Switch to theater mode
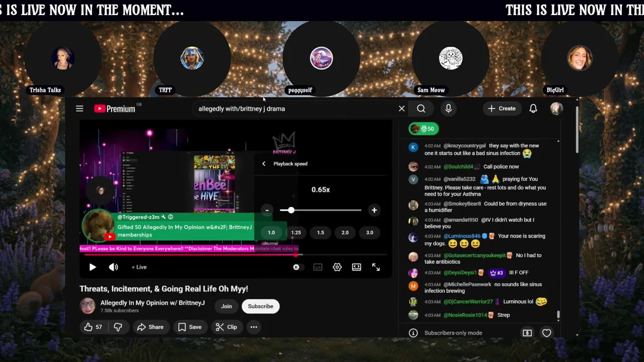Image resolution: width=644 pixels, height=362 pixels. coord(356,267)
